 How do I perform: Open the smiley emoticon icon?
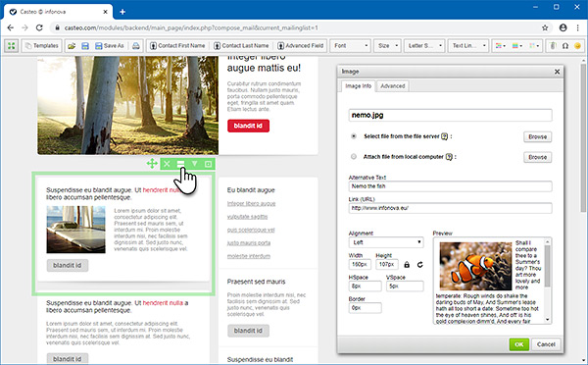[x=577, y=46]
